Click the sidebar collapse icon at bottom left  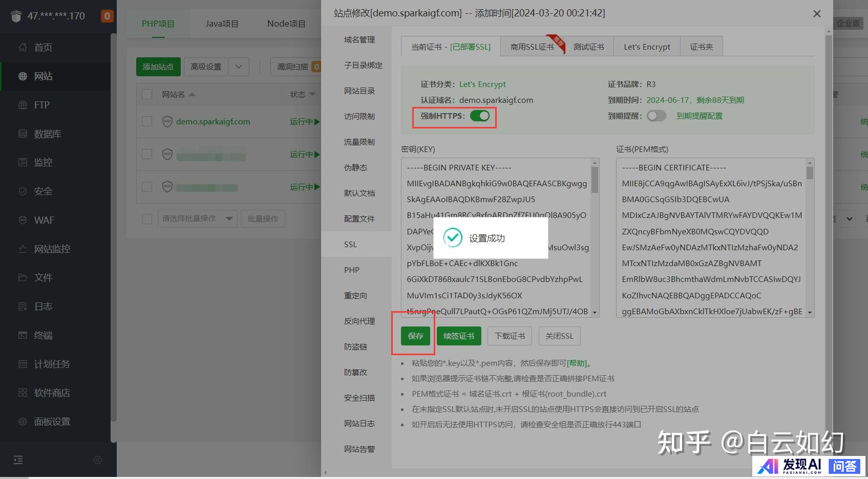coord(18,460)
